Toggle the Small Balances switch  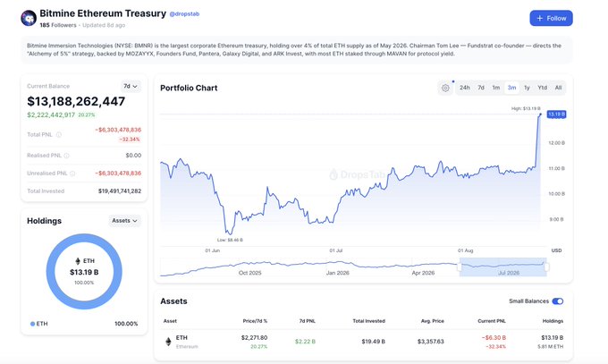point(558,301)
